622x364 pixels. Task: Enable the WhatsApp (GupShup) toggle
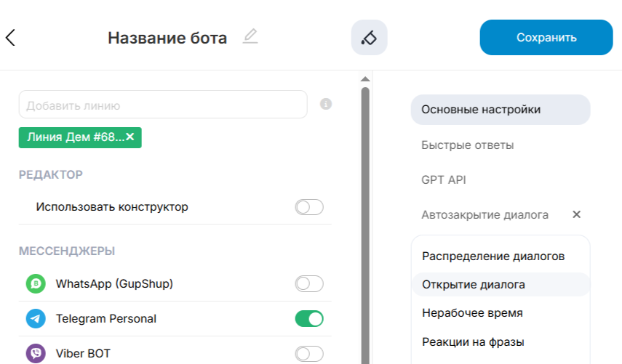coord(308,283)
